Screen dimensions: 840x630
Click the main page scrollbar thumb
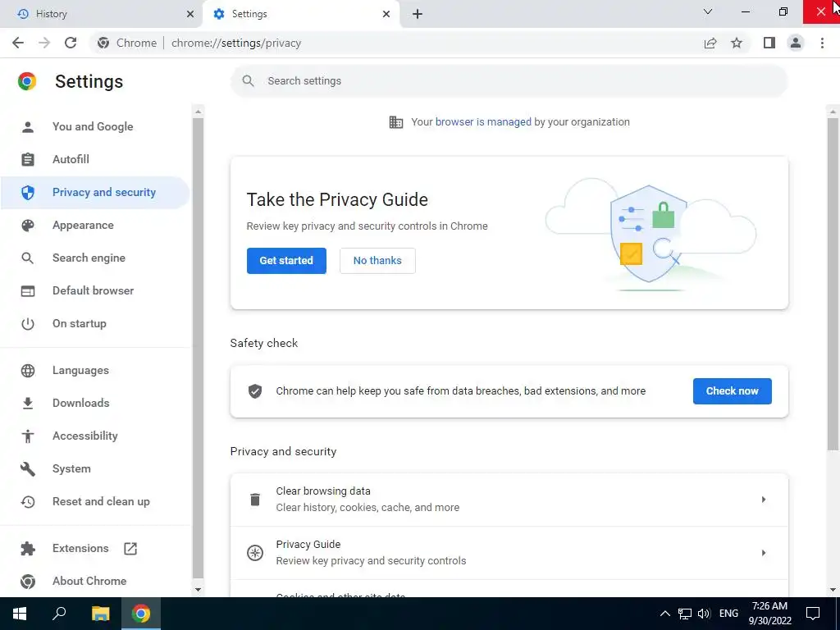tap(833, 284)
